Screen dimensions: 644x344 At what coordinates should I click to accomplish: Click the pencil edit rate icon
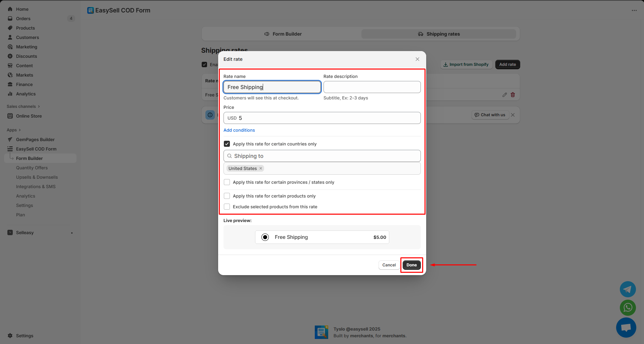[x=504, y=95]
